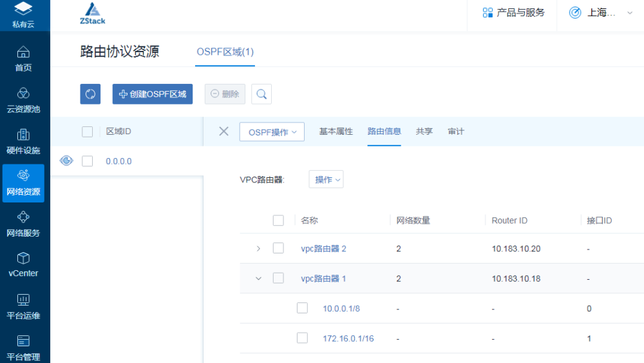Screen dimensions: 644x363
Task: Click 创建OSPF区域 button
Action: tap(153, 94)
